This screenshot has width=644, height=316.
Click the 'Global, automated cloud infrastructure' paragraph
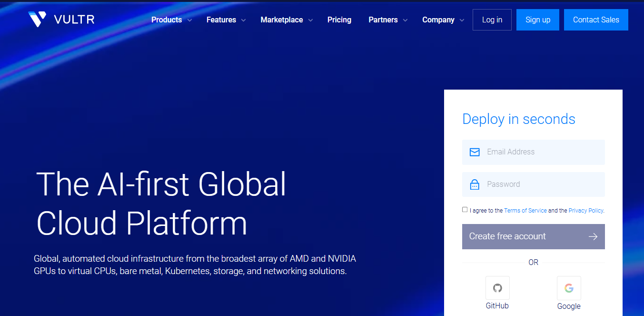(195, 265)
